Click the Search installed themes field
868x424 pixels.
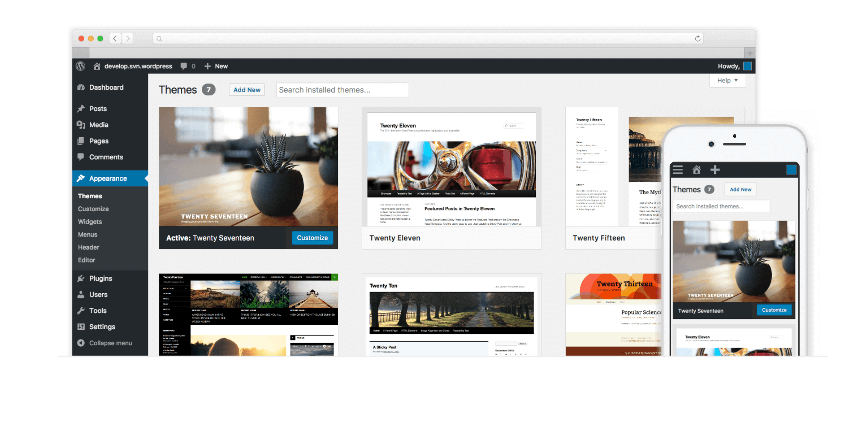pos(342,90)
